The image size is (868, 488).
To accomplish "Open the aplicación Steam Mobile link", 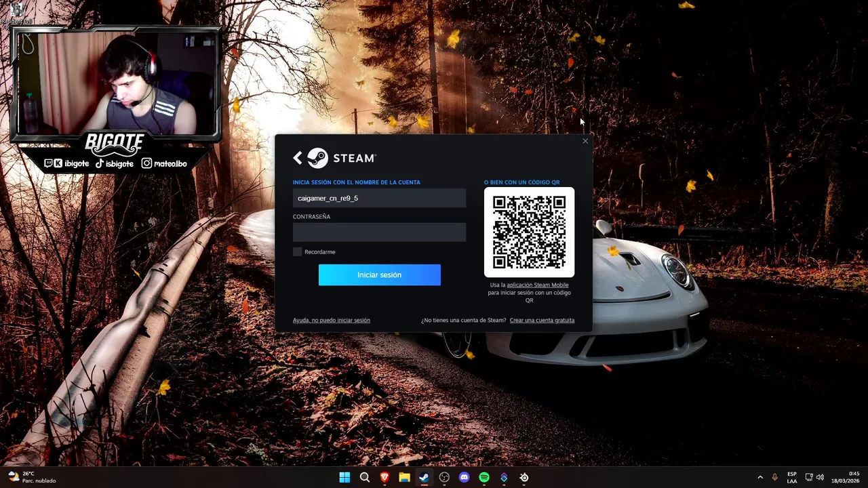I will click(x=538, y=285).
